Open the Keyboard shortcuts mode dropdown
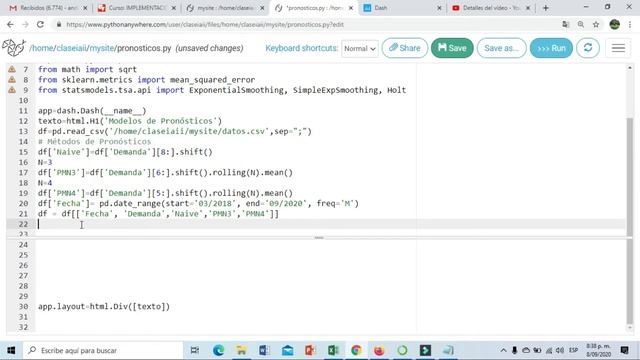The image size is (640, 360). click(360, 49)
